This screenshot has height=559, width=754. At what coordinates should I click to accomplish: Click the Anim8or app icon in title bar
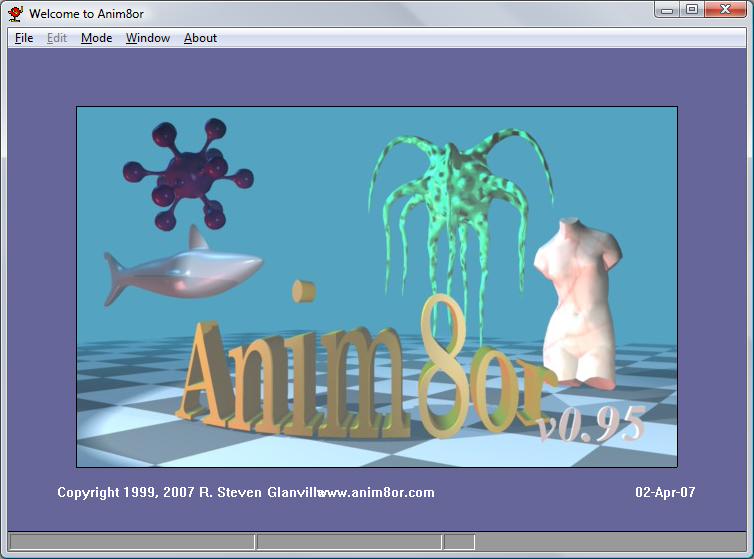tap(15, 13)
